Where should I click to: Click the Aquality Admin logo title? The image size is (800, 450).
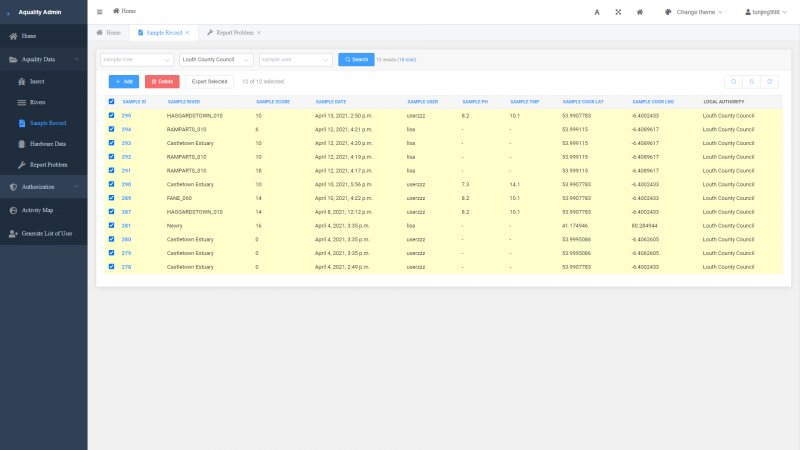pyautogui.click(x=40, y=12)
